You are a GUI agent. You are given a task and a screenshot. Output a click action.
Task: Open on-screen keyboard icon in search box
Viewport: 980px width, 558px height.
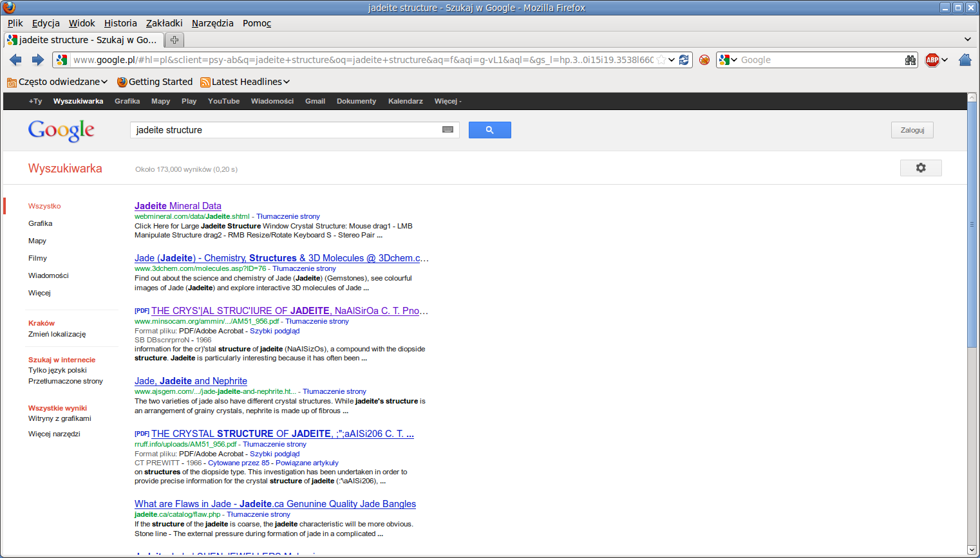448,130
